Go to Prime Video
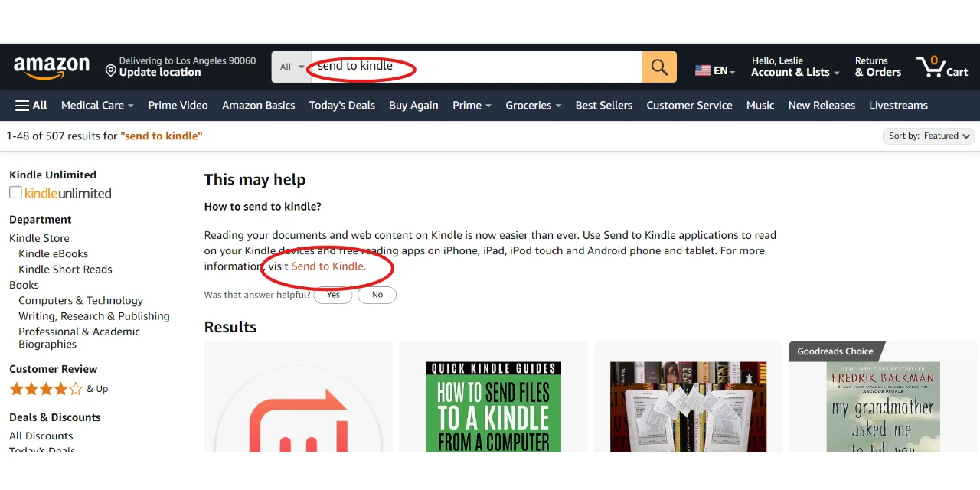 click(x=178, y=106)
